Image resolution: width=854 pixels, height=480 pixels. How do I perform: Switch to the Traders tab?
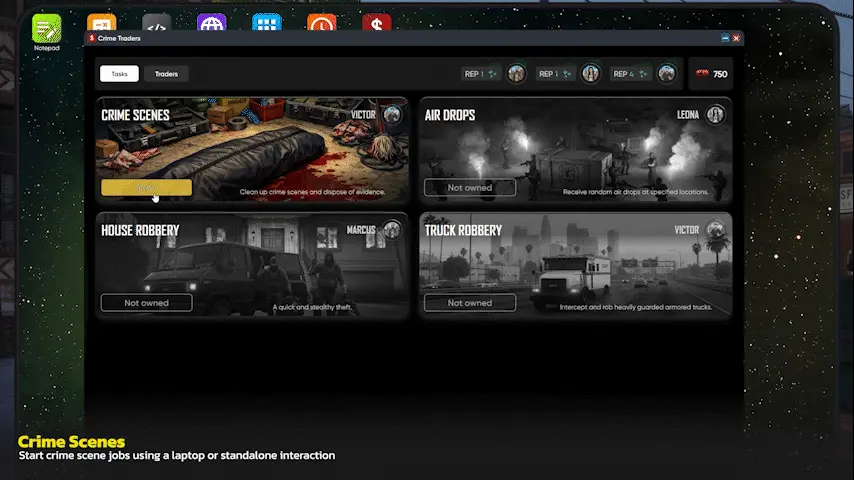(166, 73)
